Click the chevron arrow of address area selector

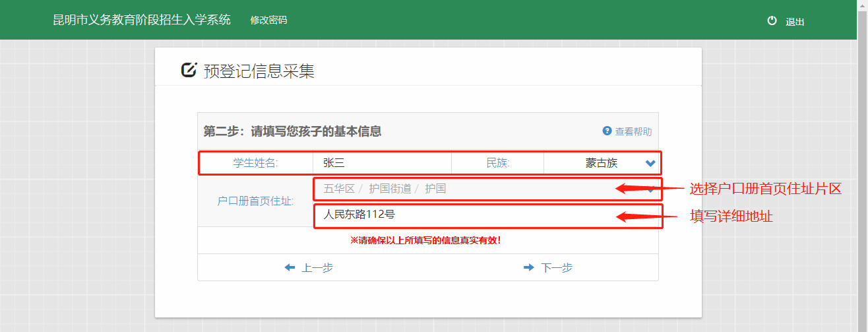[x=651, y=189]
